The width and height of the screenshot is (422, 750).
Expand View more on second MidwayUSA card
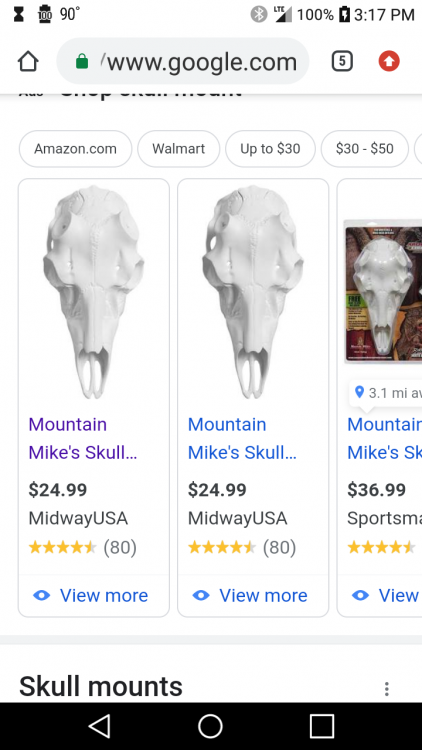[250, 596]
